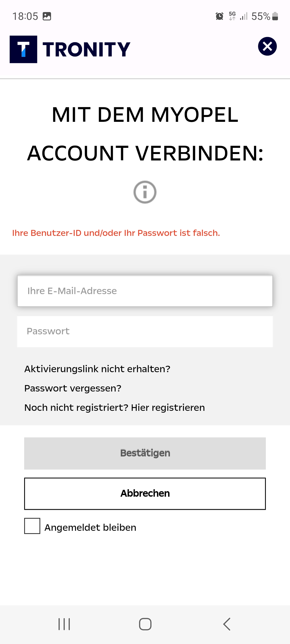Open the info icon below the heading
This screenshot has width=290, height=644.
145,192
